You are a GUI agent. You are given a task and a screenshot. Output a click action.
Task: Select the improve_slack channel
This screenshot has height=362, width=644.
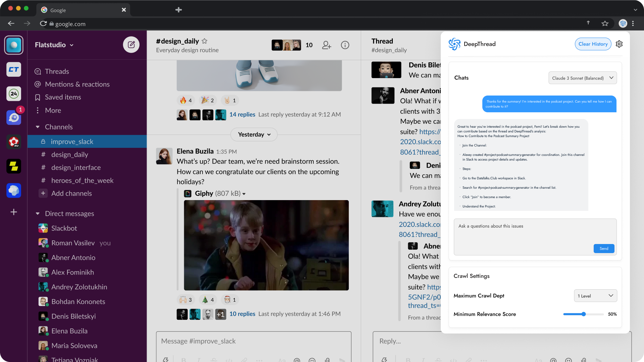(x=87, y=141)
